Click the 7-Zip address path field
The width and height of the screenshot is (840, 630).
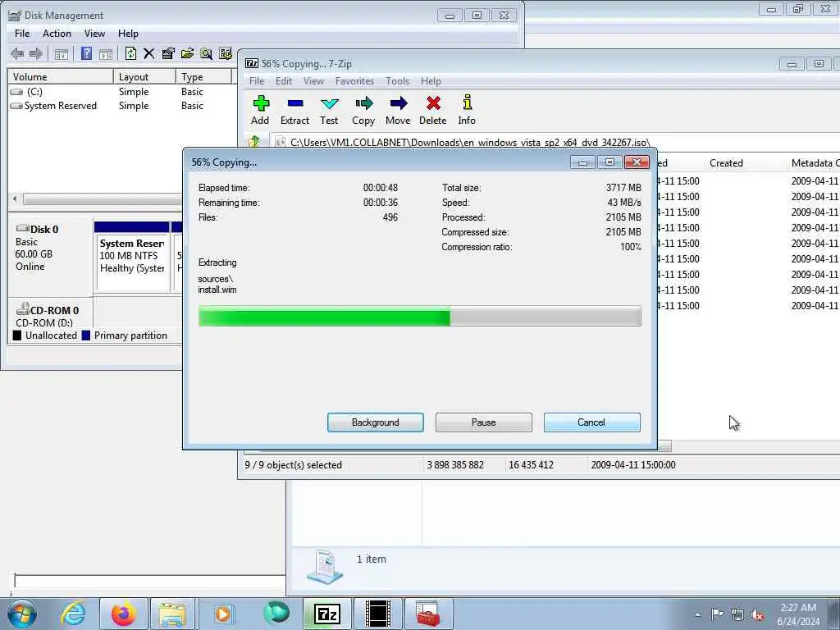[x=556, y=142]
